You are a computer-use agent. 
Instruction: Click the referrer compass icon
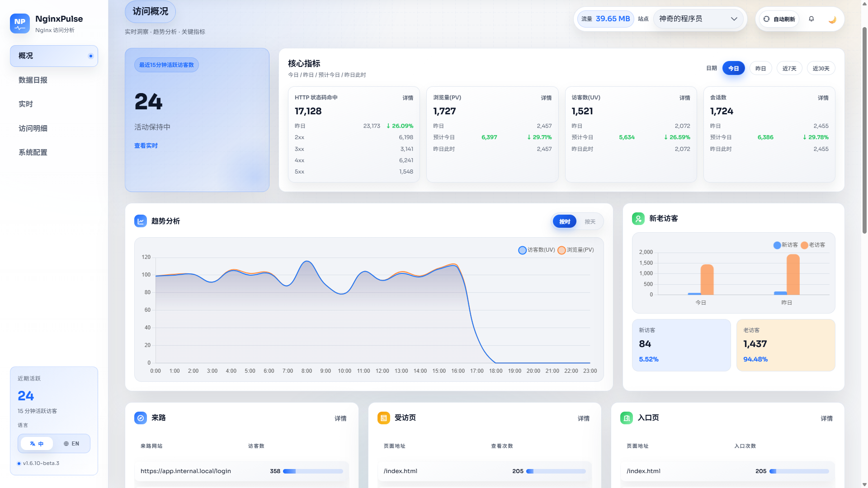141,418
